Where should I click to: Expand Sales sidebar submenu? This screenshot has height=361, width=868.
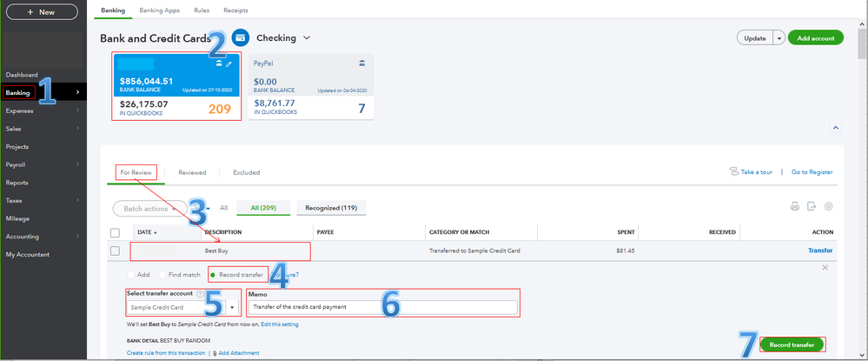click(77, 129)
